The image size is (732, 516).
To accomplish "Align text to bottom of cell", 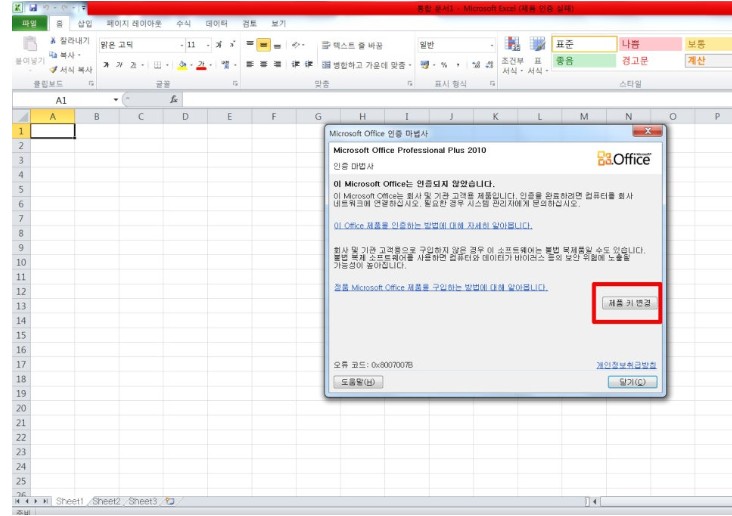I will pos(277,45).
